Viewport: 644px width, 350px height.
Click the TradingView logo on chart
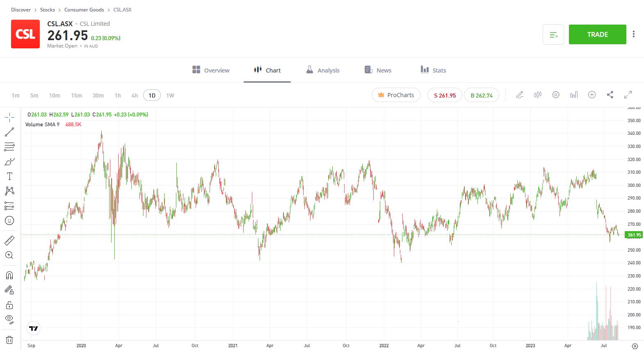pyautogui.click(x=34, y=328)
